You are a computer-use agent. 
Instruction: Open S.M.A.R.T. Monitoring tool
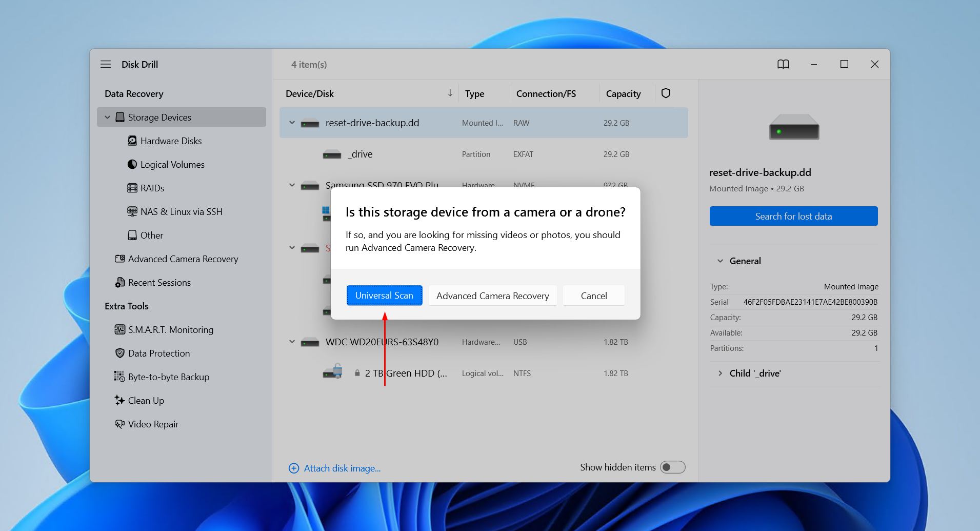pyautogui.click(x=171, y=329)
